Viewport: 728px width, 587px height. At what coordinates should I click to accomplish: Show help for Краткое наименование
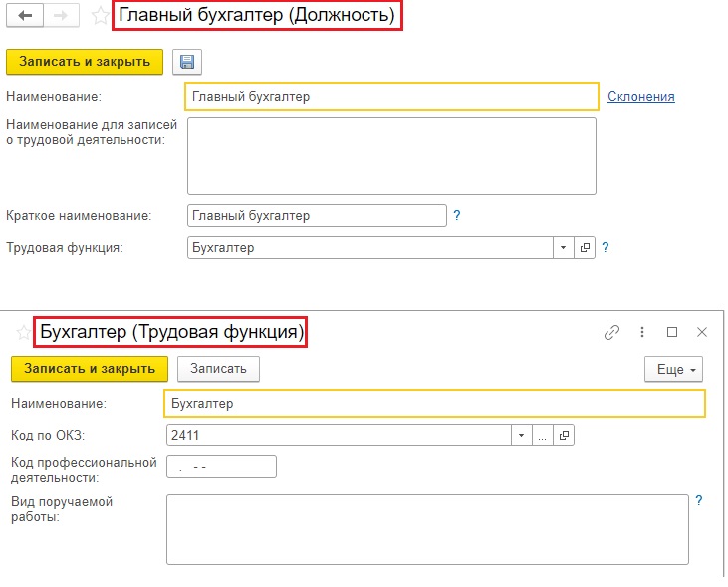coord(457,215)
